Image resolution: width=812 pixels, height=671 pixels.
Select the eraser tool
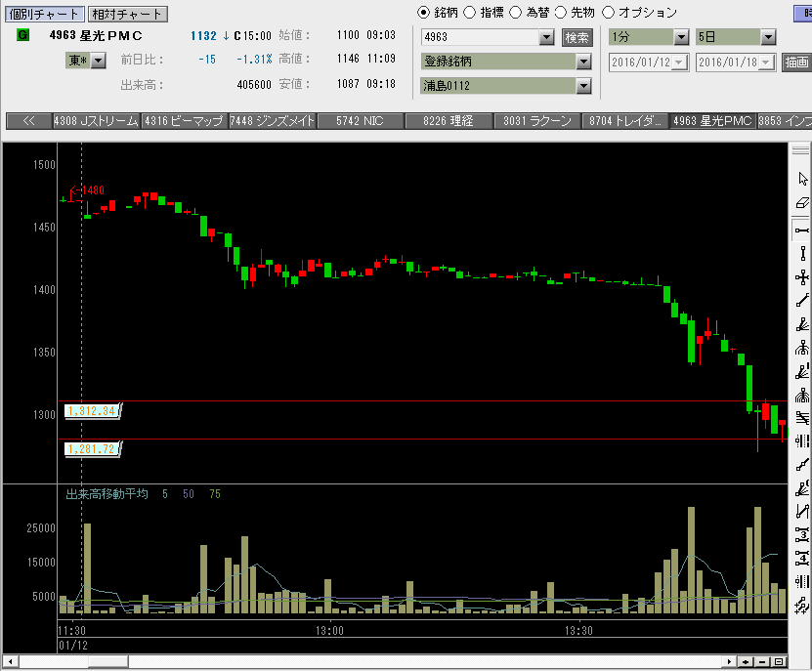coord(802,202)
